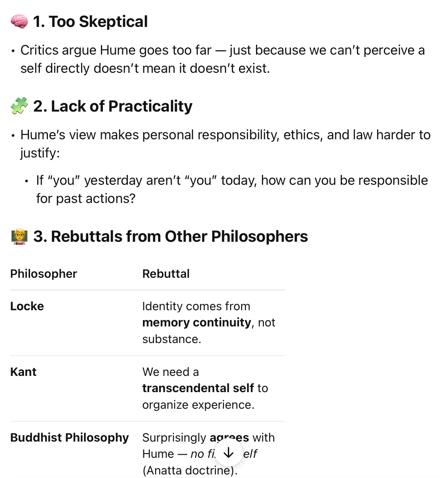
Task: Click the puzzle piece emoji icon
Action: click(19, 106)
